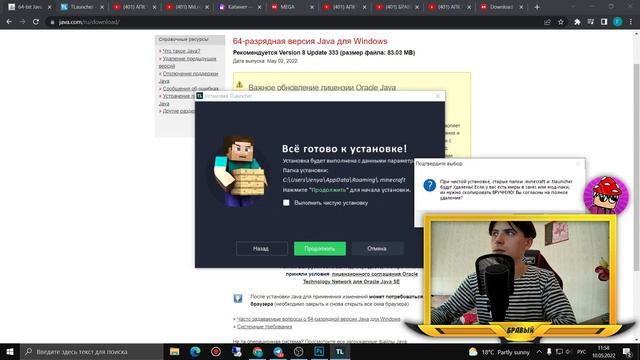Viewport: 640px width, 360px height.
Task: Go back in Chrome browser
Action: (9, 22)
